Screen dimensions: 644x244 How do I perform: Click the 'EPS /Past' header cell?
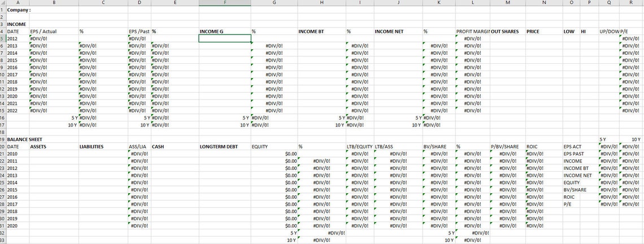tap(139, 31)
